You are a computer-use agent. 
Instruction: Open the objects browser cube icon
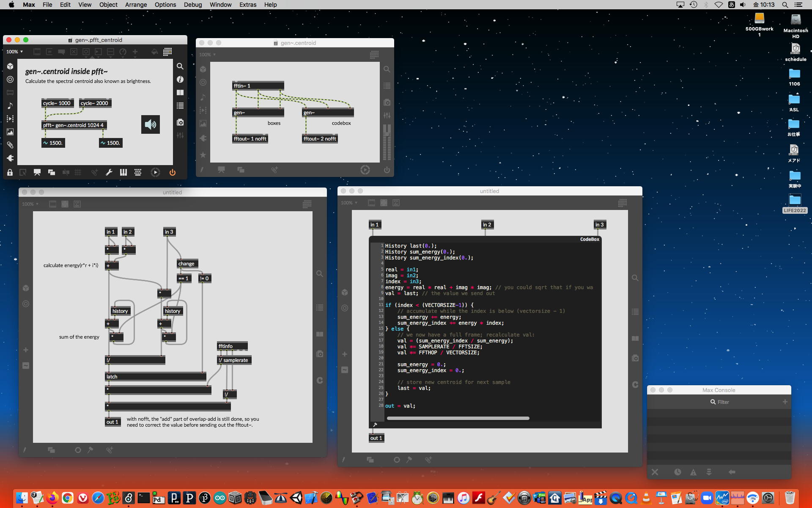[x=10, y=66]
